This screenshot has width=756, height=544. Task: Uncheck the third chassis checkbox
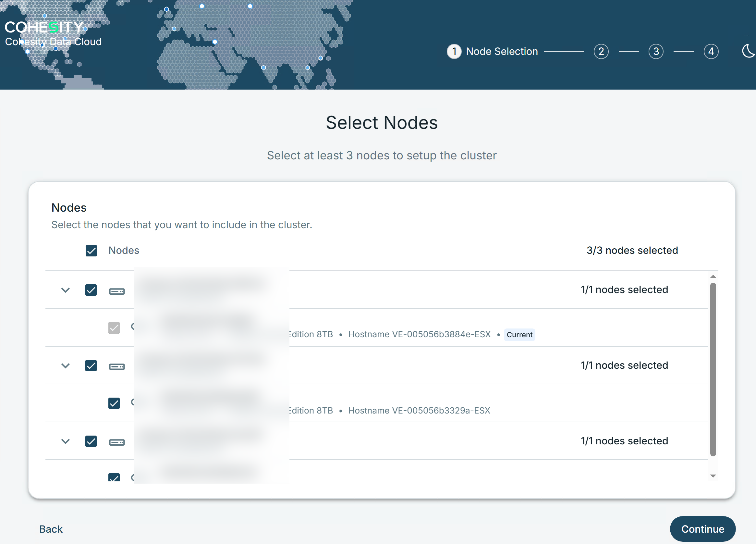(x=91, y=441)
